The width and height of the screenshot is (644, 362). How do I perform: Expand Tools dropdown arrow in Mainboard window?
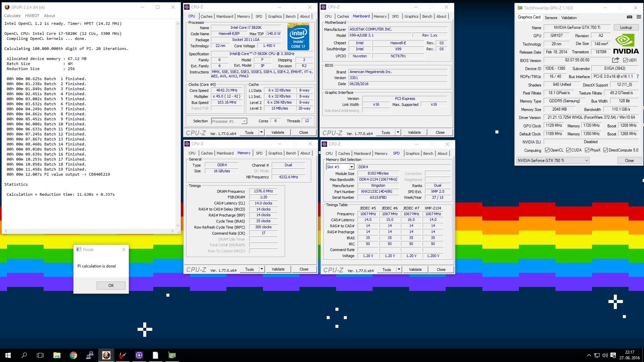(x=398, y=132)
